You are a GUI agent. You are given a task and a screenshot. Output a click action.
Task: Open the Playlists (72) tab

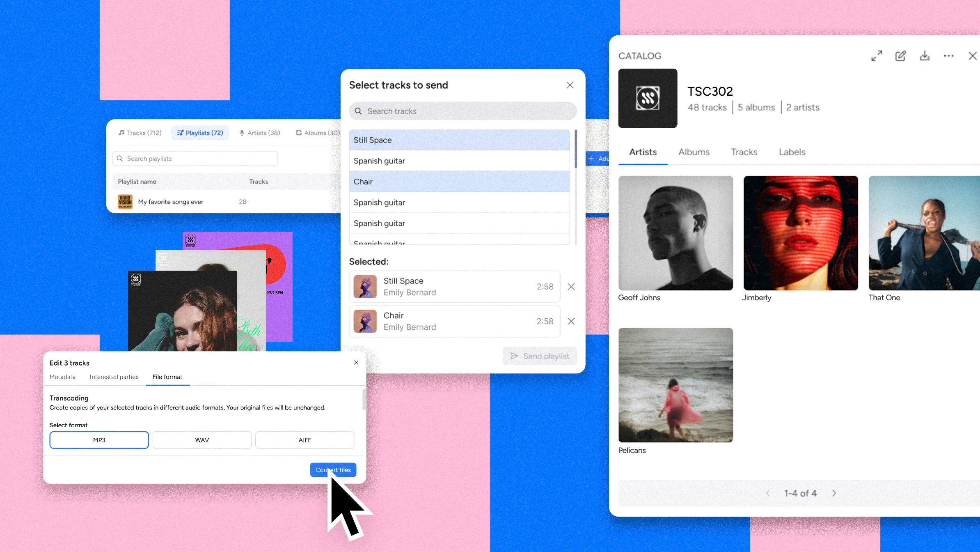pyautogui.click(x=200, y=133)
